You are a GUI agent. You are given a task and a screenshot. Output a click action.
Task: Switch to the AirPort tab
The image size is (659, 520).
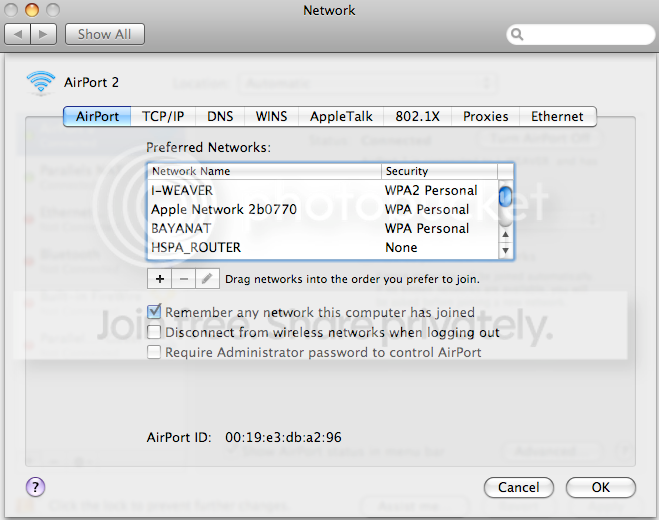(x=97, y=116)
